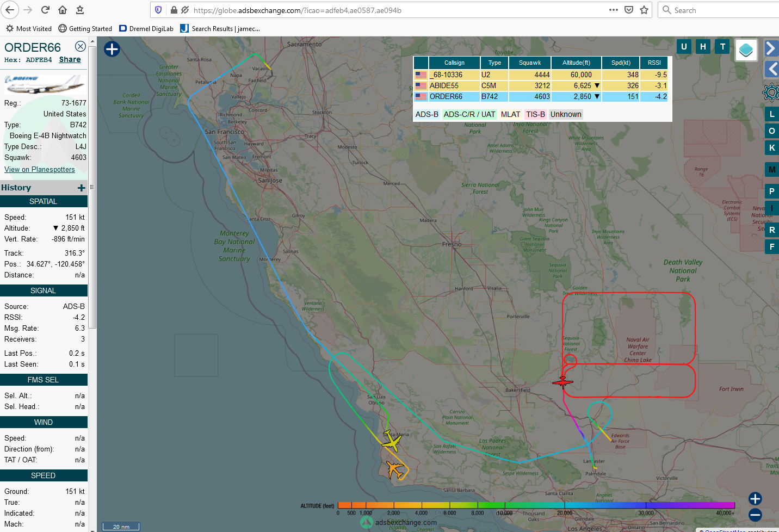Open the map layers selector icon
Viewport: 779px width, 532px height.
pos(746,50)
